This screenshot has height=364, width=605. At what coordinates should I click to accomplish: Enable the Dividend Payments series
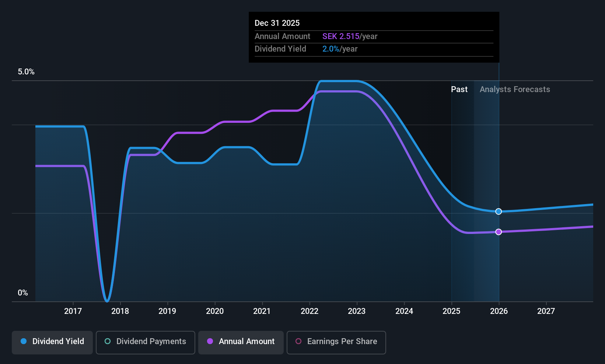point(146,343)
